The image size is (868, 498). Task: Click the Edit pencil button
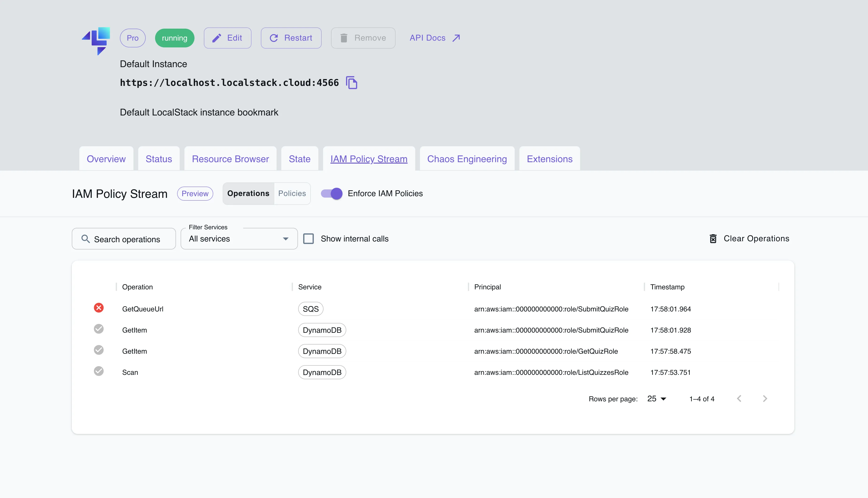[227, 38]
